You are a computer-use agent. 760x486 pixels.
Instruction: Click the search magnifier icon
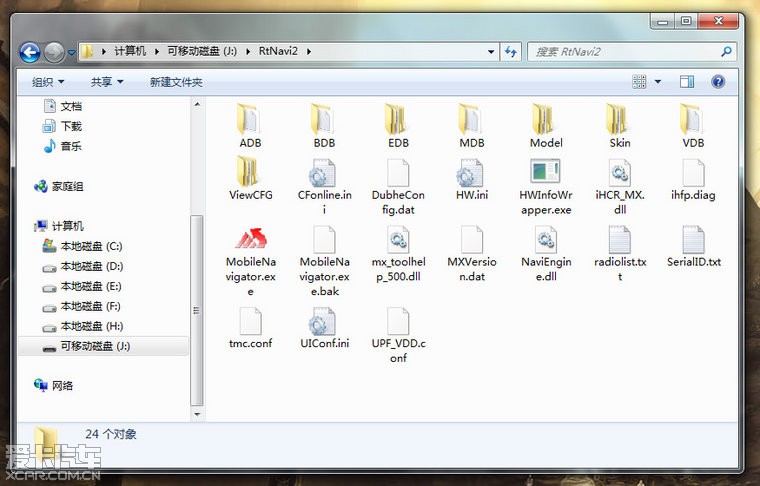(x=726, y=51)
